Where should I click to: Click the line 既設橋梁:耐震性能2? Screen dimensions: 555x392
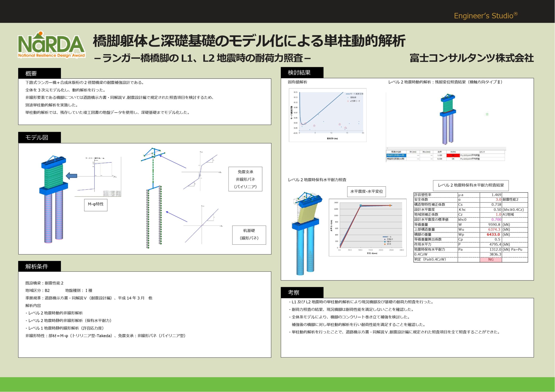coord(44,283)
